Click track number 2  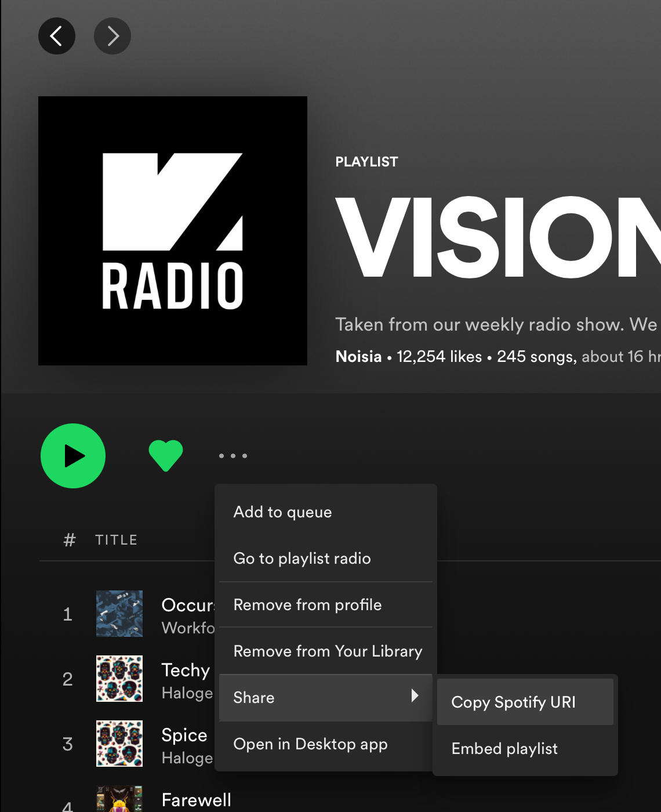[68, 679]
